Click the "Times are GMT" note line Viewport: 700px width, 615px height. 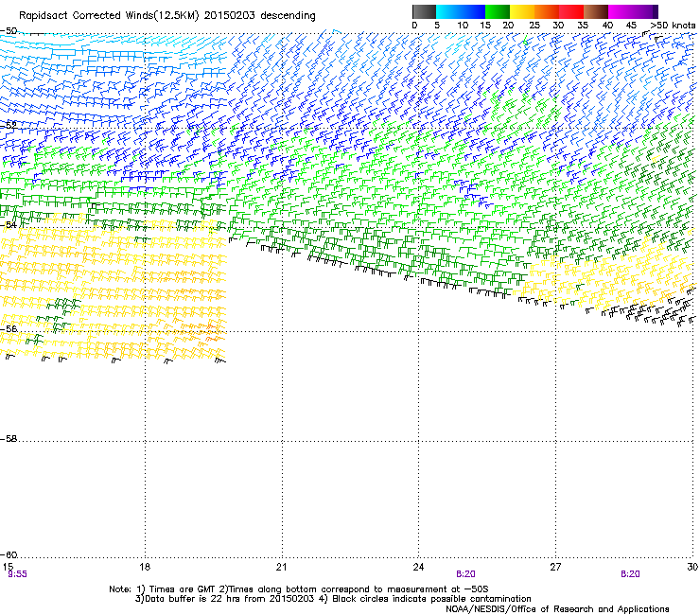299,589
